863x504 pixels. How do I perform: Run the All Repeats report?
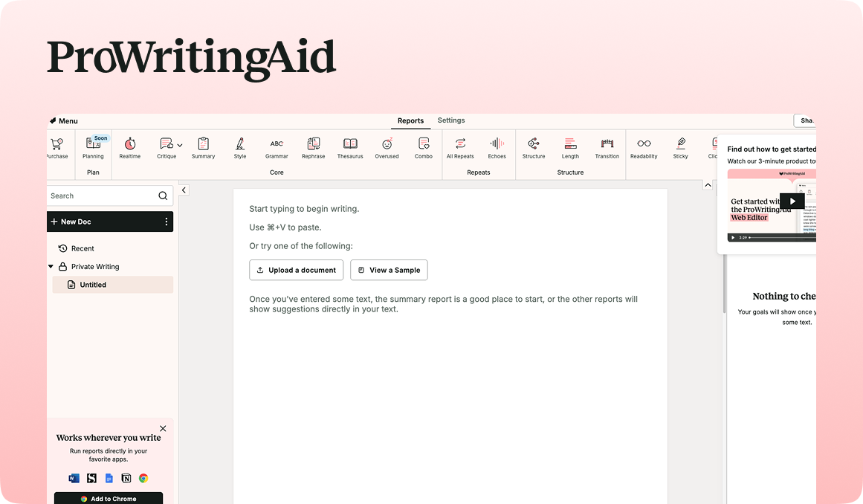click(460, 148)
